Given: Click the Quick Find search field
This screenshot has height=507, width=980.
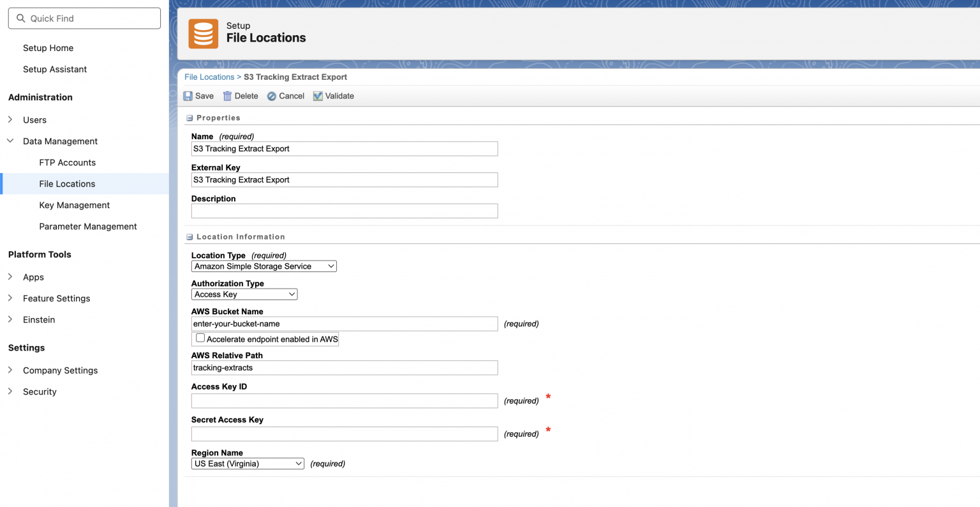Looking at the screenshot, I should point(84,19).
